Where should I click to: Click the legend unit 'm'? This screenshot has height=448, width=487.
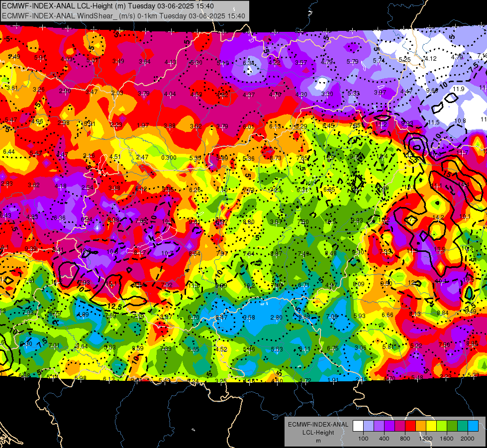[x=318, y=441]
